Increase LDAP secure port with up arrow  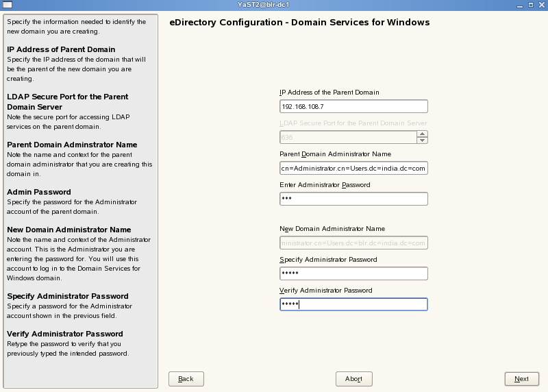click(x=423, y=134)
